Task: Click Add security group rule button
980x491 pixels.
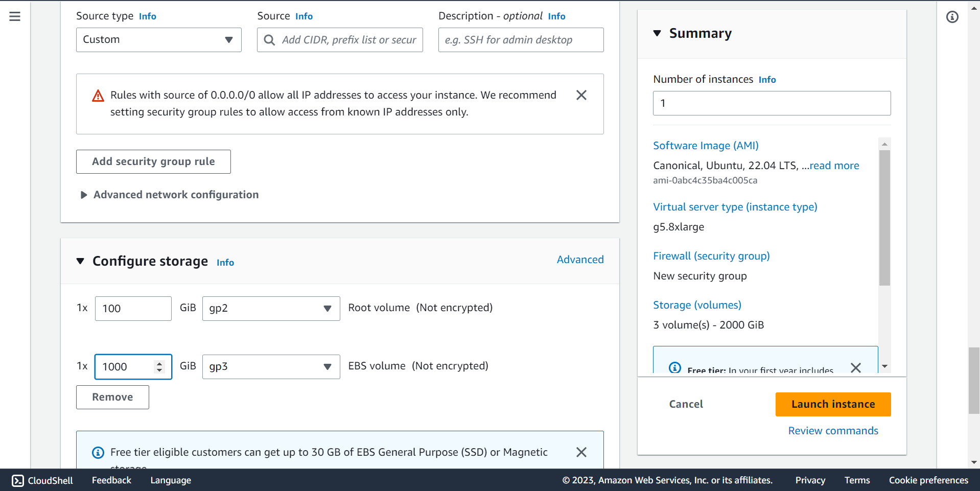Action: [x=153, y=161]
